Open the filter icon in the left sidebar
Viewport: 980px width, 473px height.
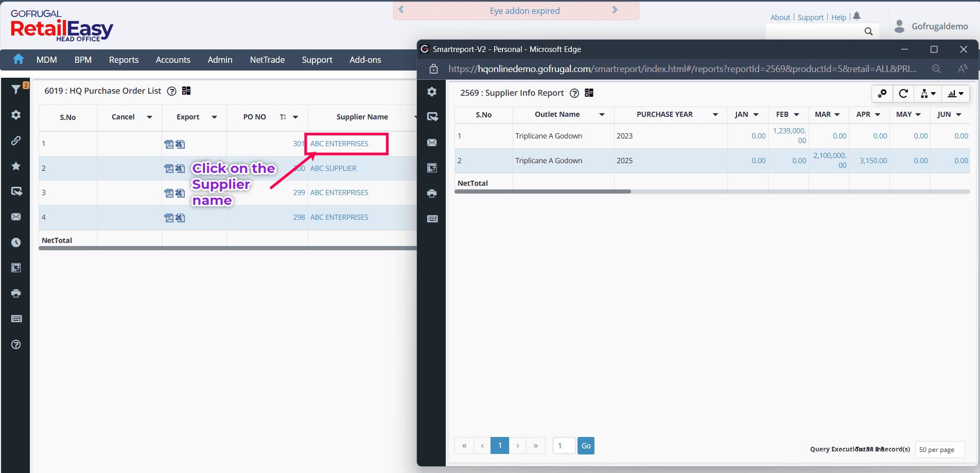[16, 90]
